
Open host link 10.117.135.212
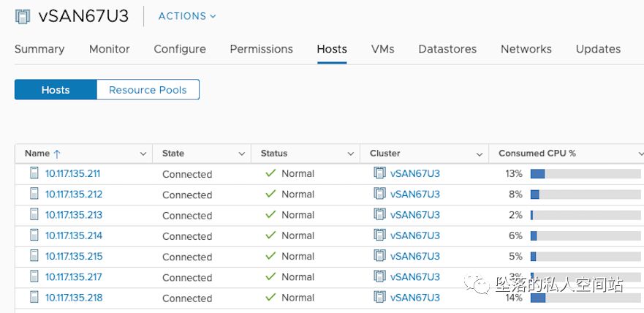click(x=73, y=195)
